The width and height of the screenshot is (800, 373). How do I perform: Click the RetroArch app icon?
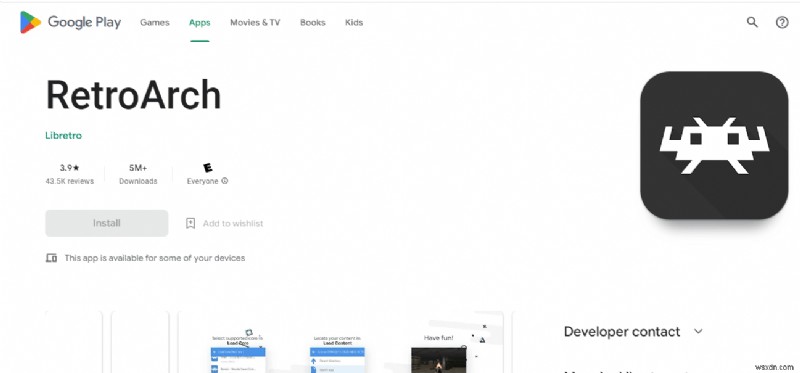[714, 145]
